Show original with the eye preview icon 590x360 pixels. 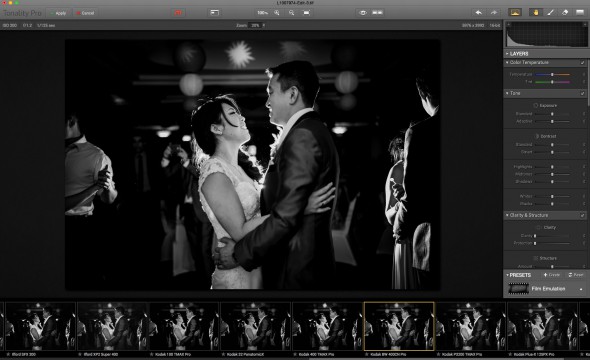pos(362,13)
